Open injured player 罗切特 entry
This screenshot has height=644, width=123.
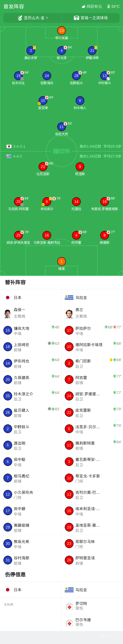click(92, 606)
